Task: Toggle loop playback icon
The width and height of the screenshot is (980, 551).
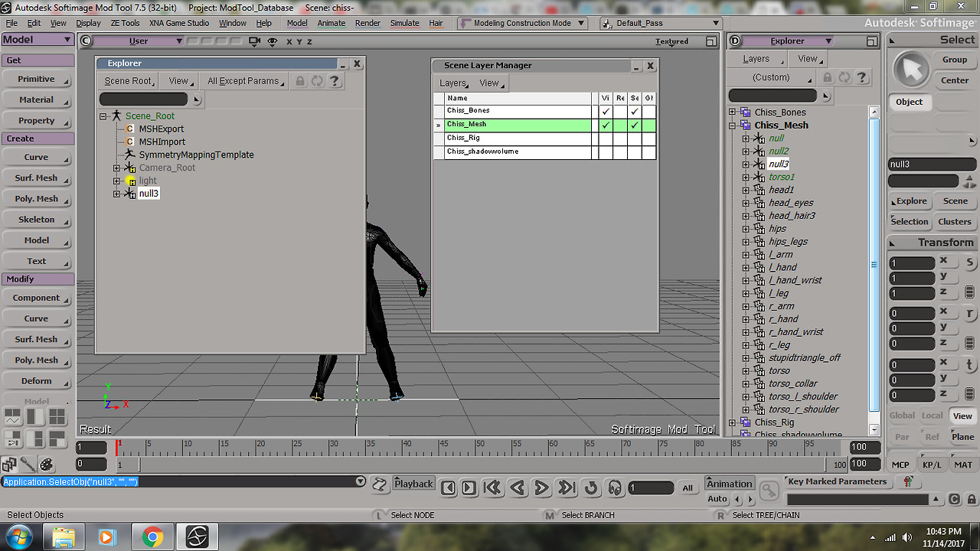Action: coord(590,487)
